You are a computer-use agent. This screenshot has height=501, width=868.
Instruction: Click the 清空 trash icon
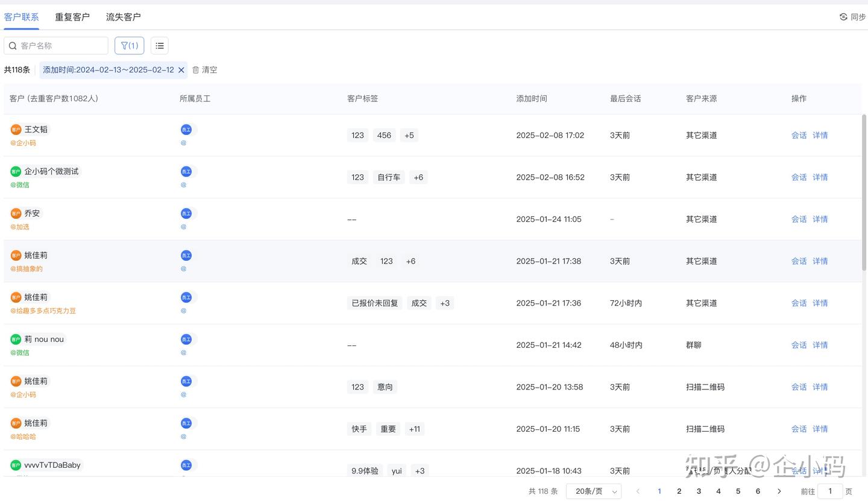pyautogui.click(x=196, y=70)
